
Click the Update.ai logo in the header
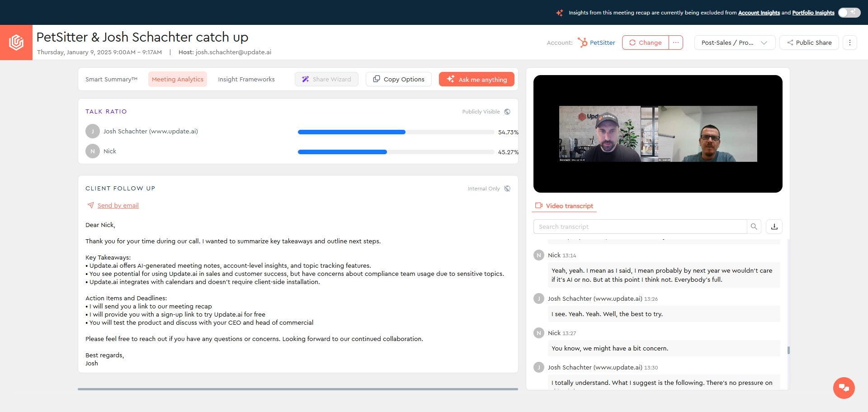[16, 43]
